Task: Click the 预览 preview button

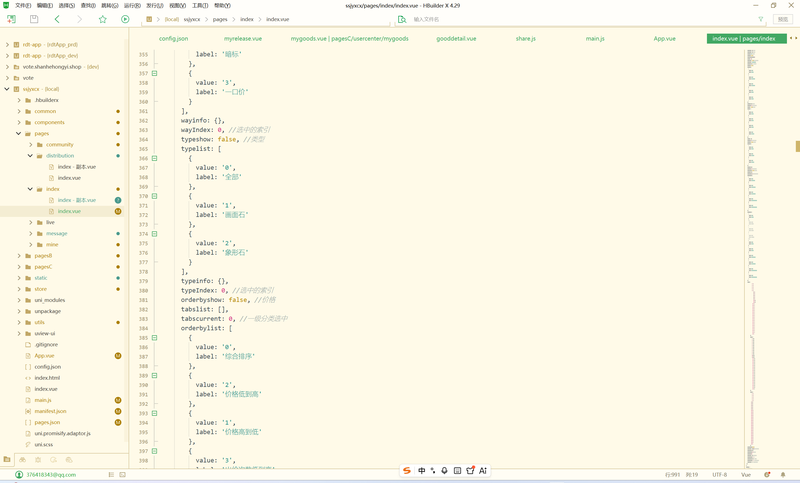Action: point(783,19)
